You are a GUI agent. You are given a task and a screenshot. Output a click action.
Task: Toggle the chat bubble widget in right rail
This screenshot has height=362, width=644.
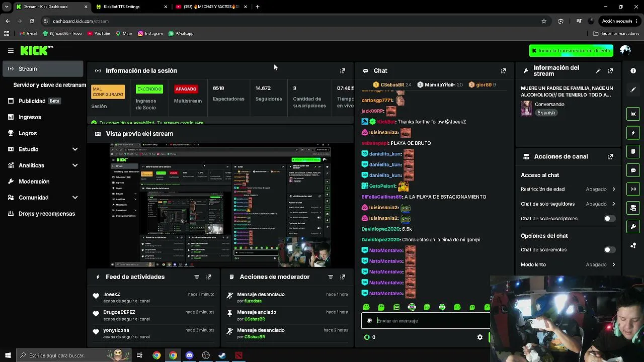click(x=633, y=170)
